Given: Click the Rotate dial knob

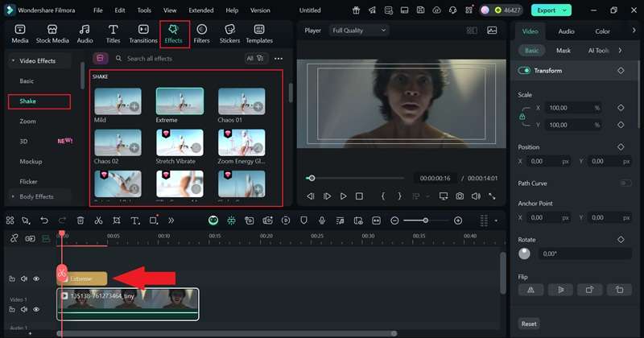Looking at the screenshot, I should [524, 253].
